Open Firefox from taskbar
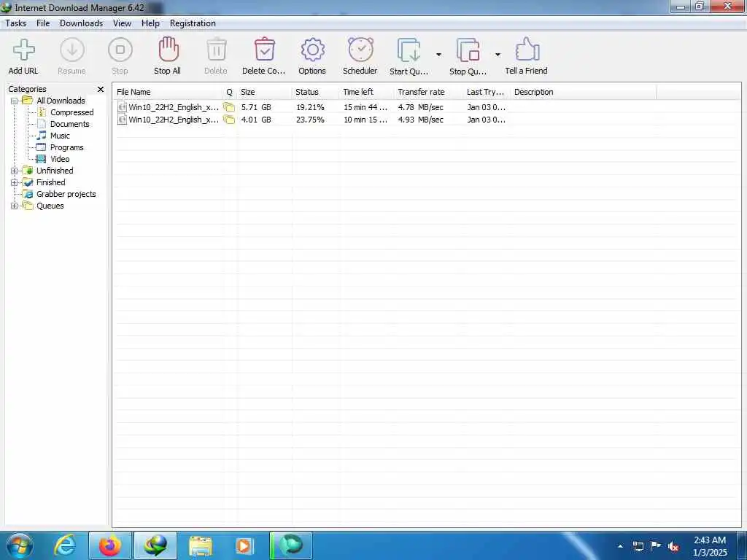The image size is (747, 560). (x=110, y=545)
